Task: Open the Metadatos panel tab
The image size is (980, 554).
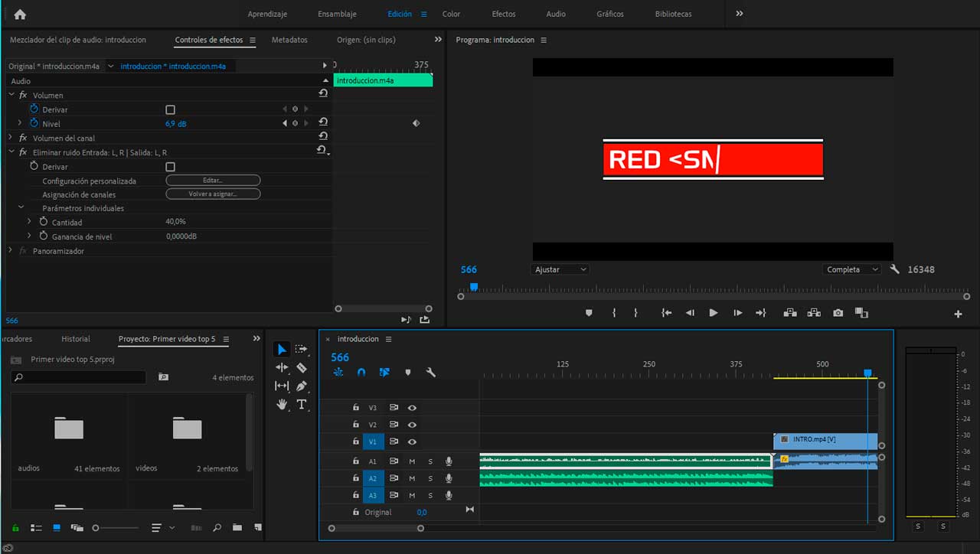Action: pos(289,40)
